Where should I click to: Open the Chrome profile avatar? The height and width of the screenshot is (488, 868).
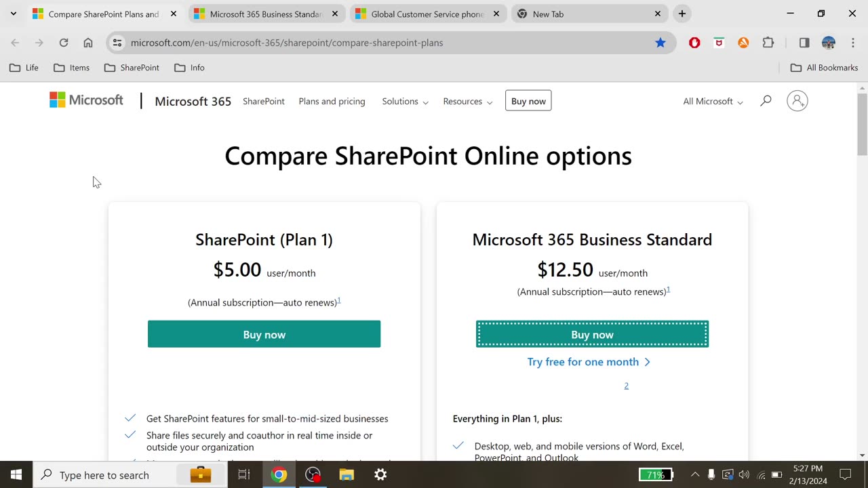point(829,43)
